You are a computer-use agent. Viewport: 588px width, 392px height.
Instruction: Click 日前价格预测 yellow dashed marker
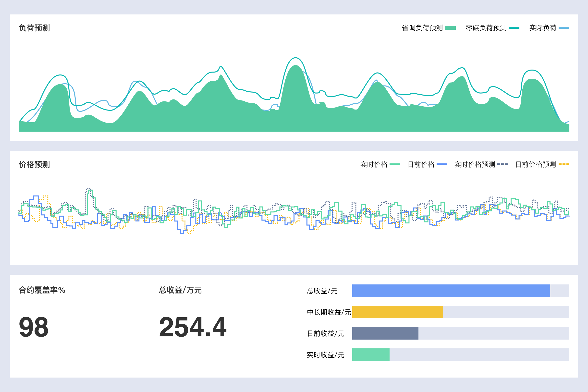coord(564,164)
